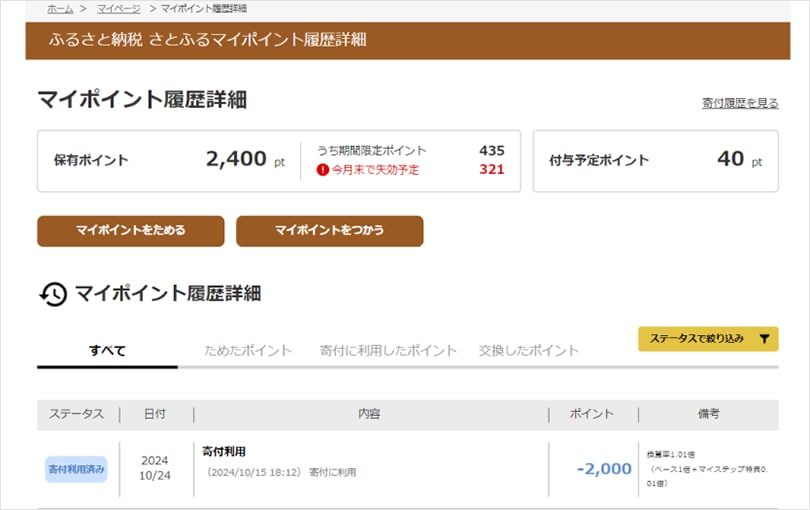
Task: Click the date cell 2024 10/24
Action: pyautogui.click(x=154, y=468)
